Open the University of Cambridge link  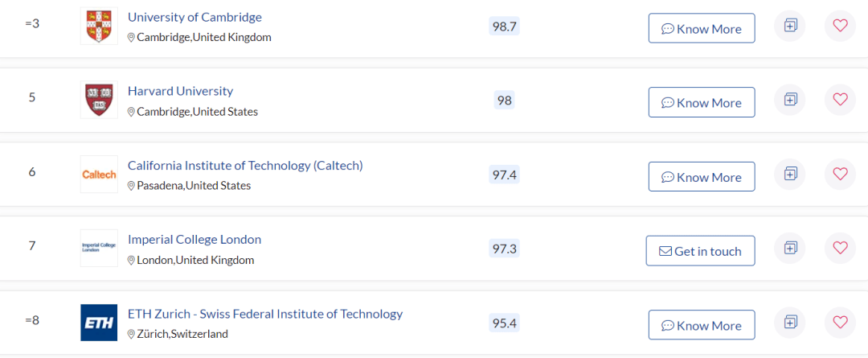[194, 17]
